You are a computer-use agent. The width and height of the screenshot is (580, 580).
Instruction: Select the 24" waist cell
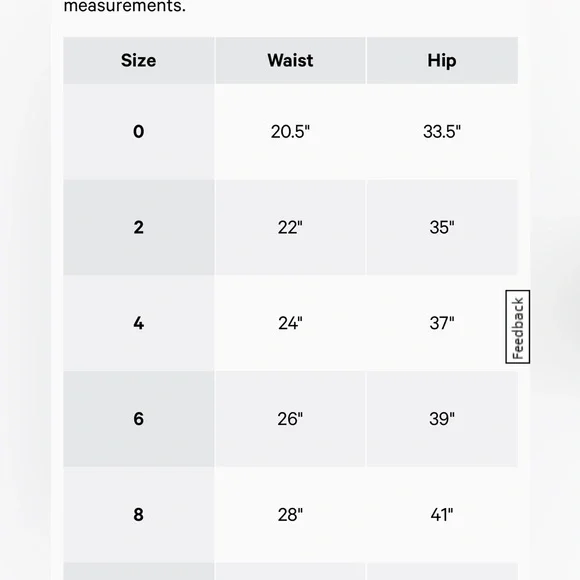pos(290,323)
